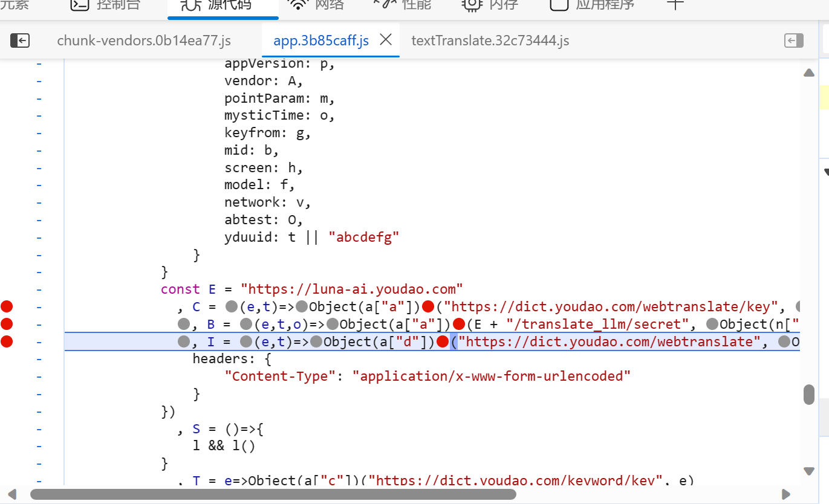
Task: Toggle red inline breakpoint before "webtranslate/key" string
Action: coord(429,306)
